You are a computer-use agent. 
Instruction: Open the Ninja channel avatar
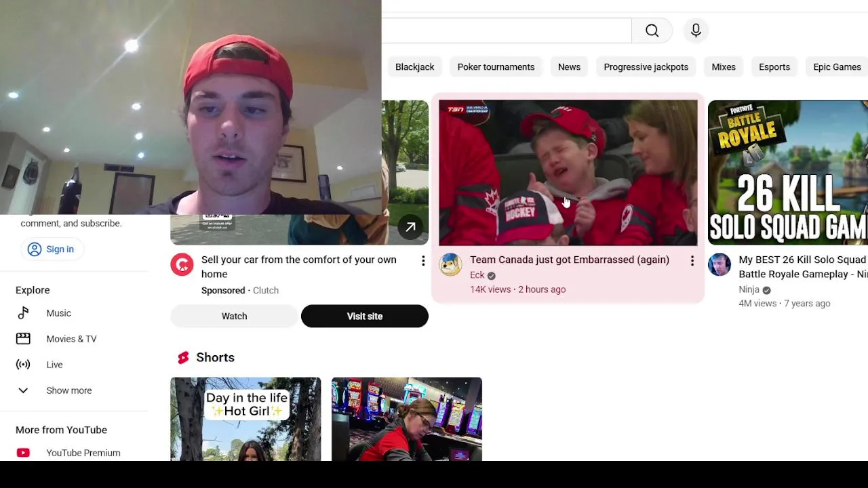719,265
